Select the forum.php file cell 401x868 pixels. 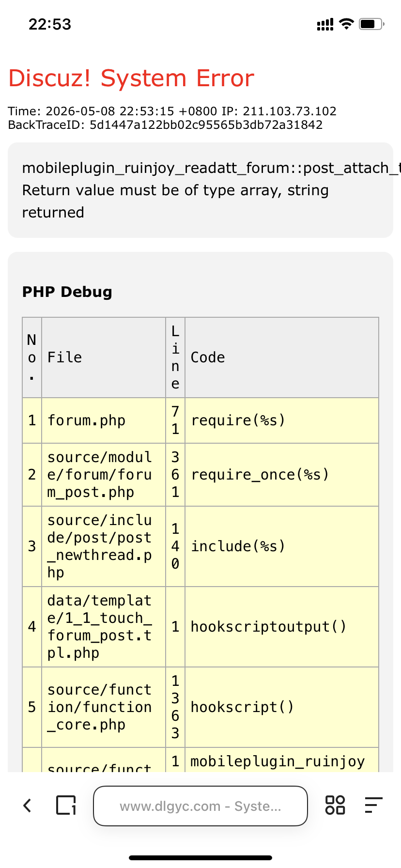(x=104, y=420)
